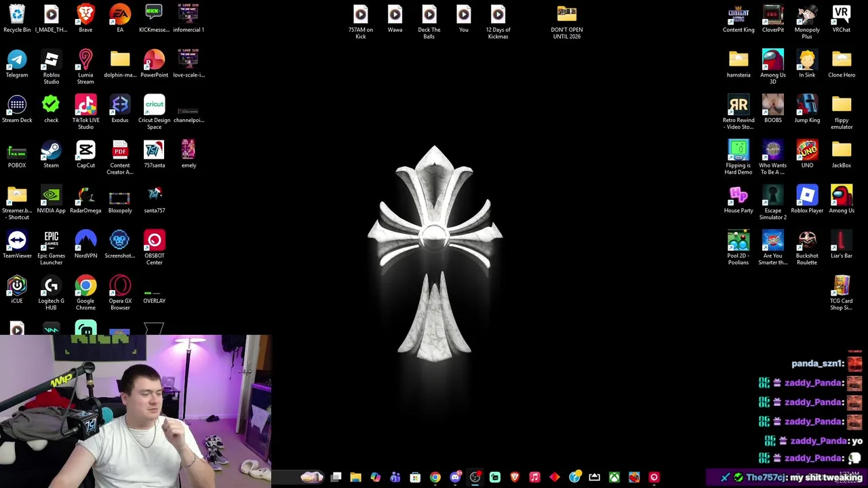Select the 757AM on Kick file

click(x=361, y=22)
